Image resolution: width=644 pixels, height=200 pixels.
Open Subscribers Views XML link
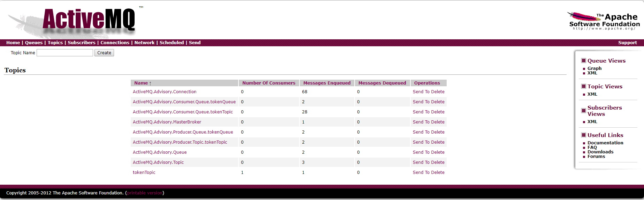[x=592, y=122]
